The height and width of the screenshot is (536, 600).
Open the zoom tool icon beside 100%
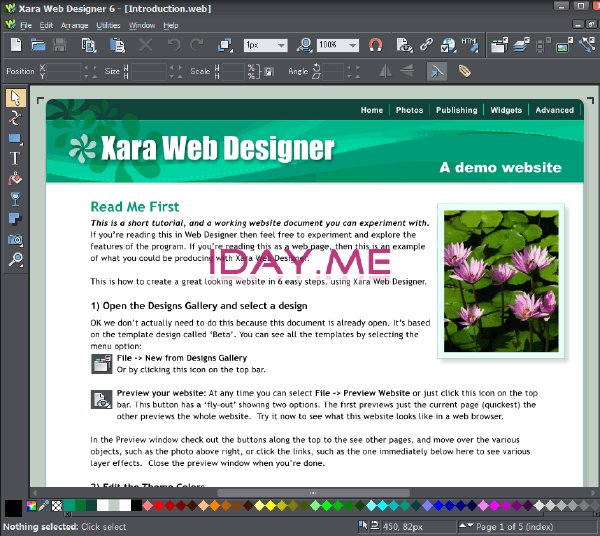(x=305, y=45)
